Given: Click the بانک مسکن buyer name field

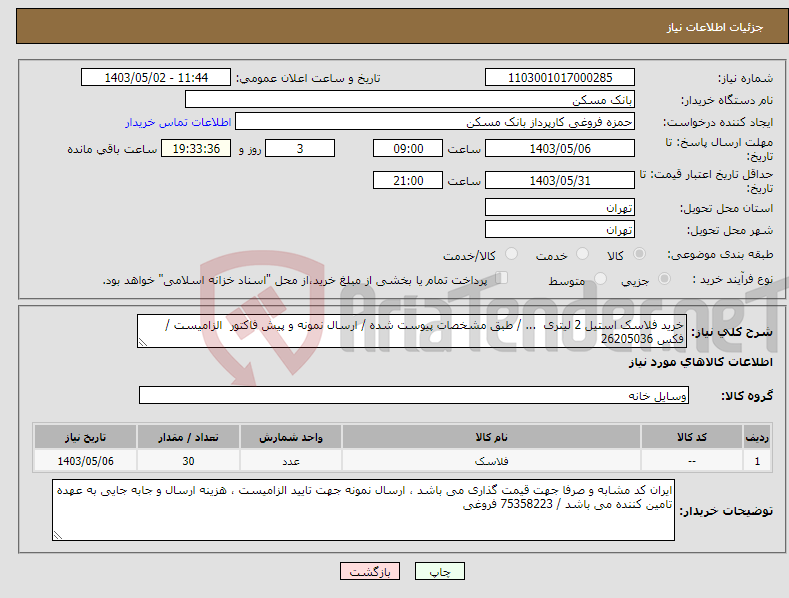Looking at the screenshot, I should tap(410, 100).
